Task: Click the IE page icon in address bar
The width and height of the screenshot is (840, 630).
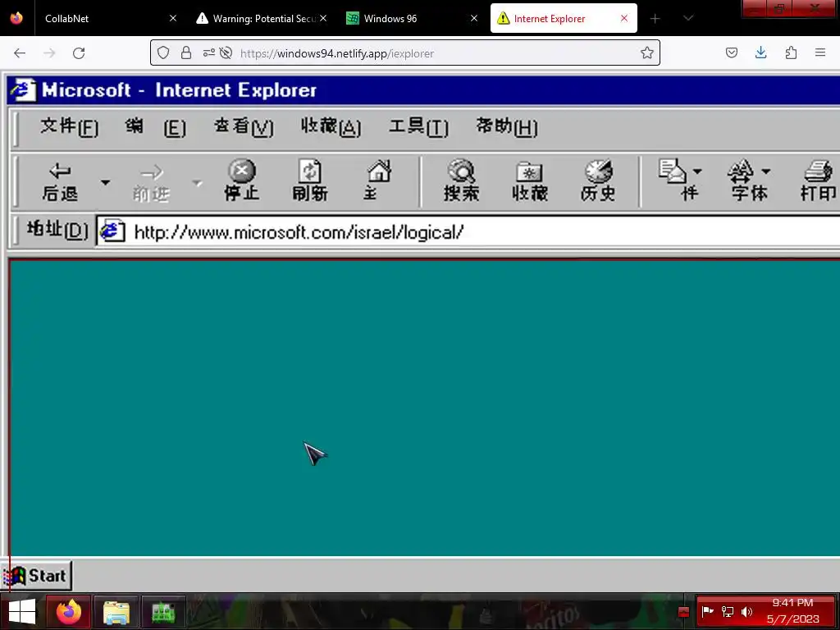Action: [112, 231]
